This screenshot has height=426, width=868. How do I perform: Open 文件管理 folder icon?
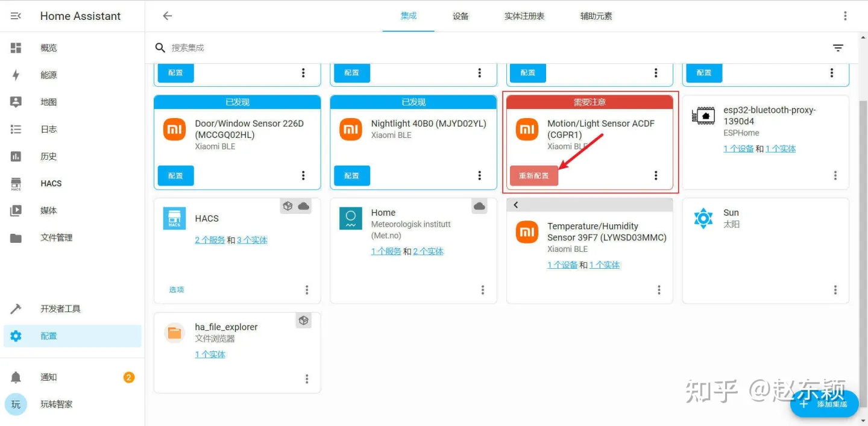16,238
